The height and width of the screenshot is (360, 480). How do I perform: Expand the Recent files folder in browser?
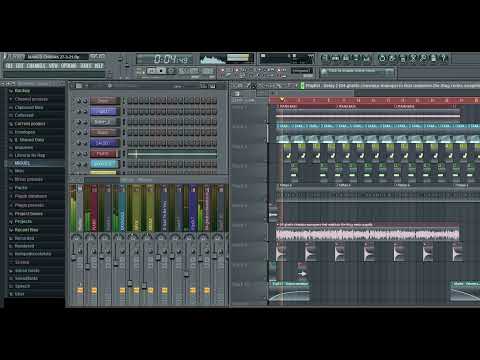(x=26, y=230)
